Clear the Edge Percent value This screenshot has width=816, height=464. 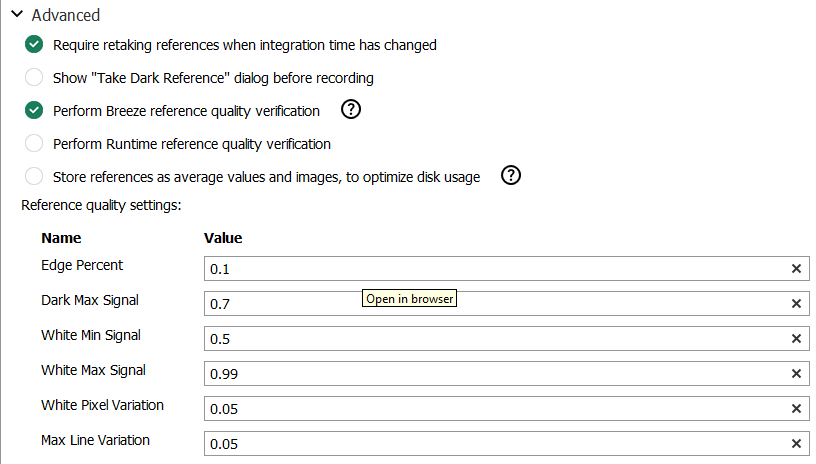(x=796, y=269)
